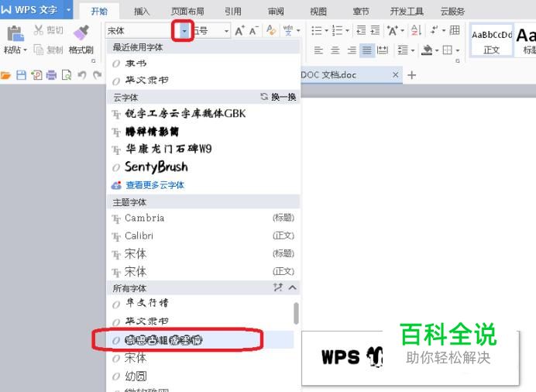The image size is (536, 392).
Task: Click the bullet list icon
Action: coord(317,30)
